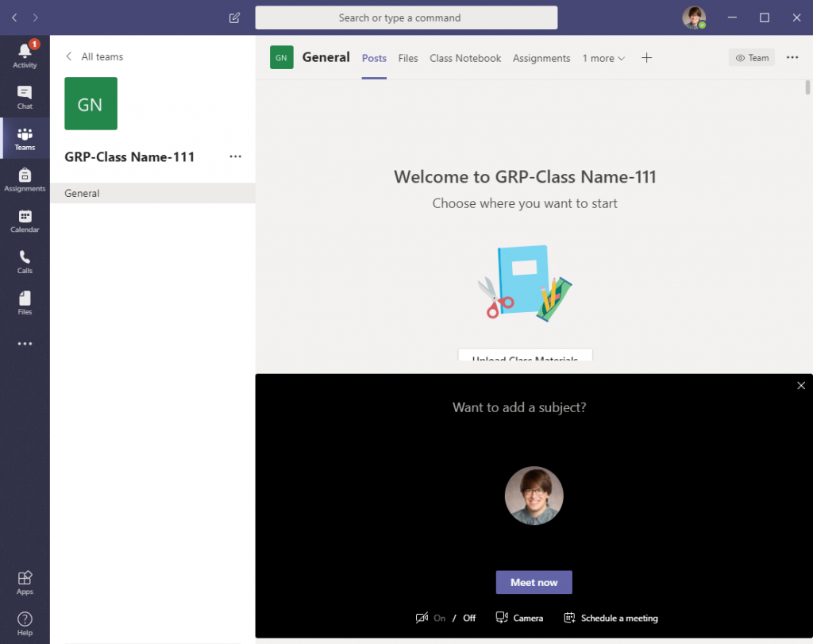
Task: Switch to the Posts tab
Action: (x=374, y=58)
